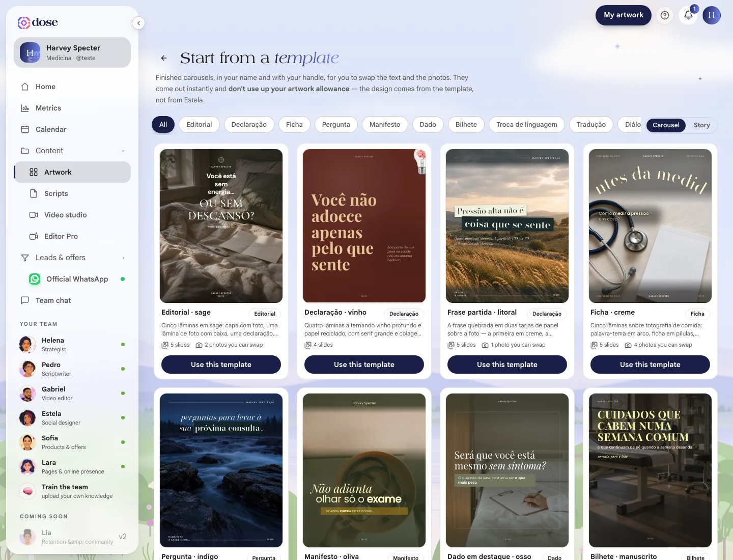Image resolution: width=733 pixels, height=560 pixels.
Task: Open the Calendar page
Action: pyautogui.click(x=72, y=129)
